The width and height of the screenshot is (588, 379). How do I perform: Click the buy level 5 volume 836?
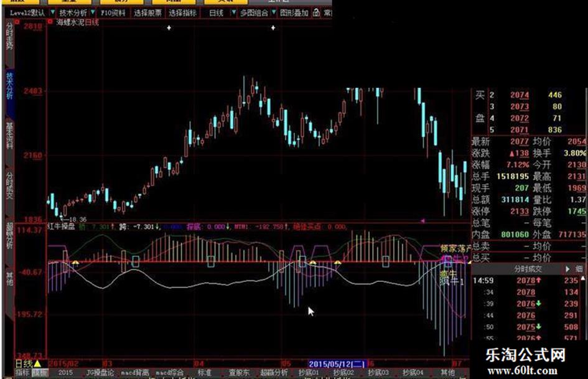[554, 130]
